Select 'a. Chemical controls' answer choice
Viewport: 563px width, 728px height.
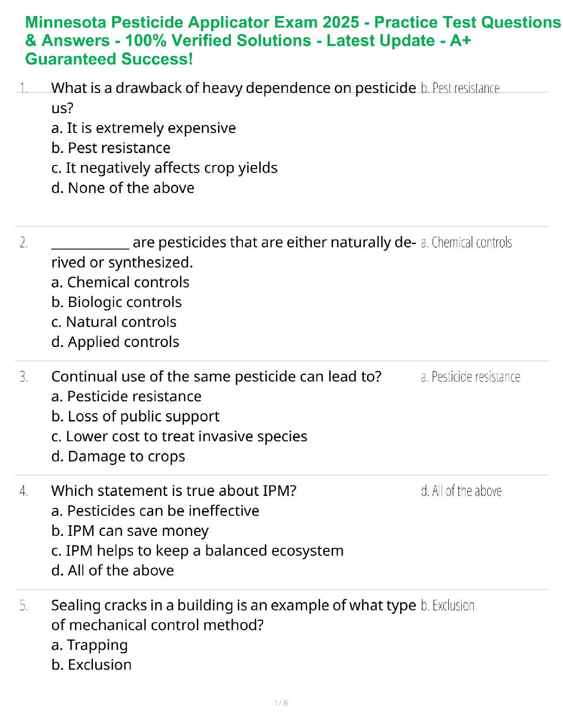click(120, 282)
